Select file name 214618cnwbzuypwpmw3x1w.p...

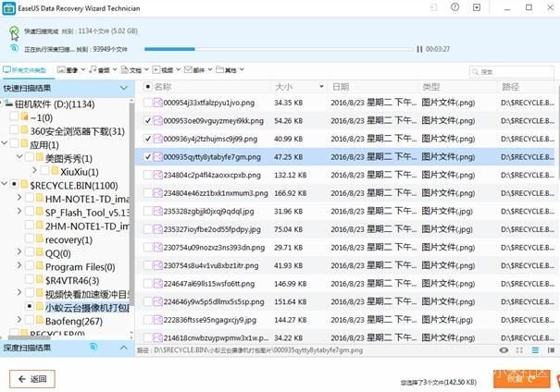pyautogui.click(x=216, y=337)
